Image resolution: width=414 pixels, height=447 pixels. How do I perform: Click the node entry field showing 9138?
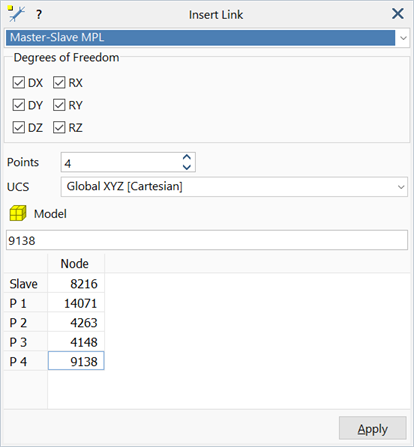[207, 240]
